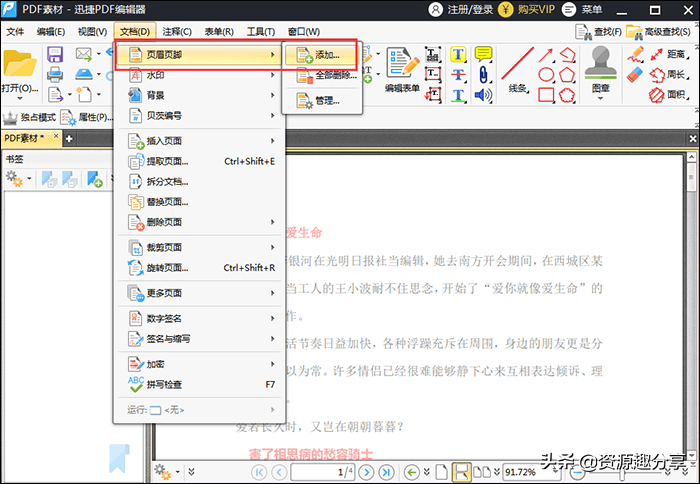
Task: Click the Print icon in toolbar
Action: tap(55, 75)
